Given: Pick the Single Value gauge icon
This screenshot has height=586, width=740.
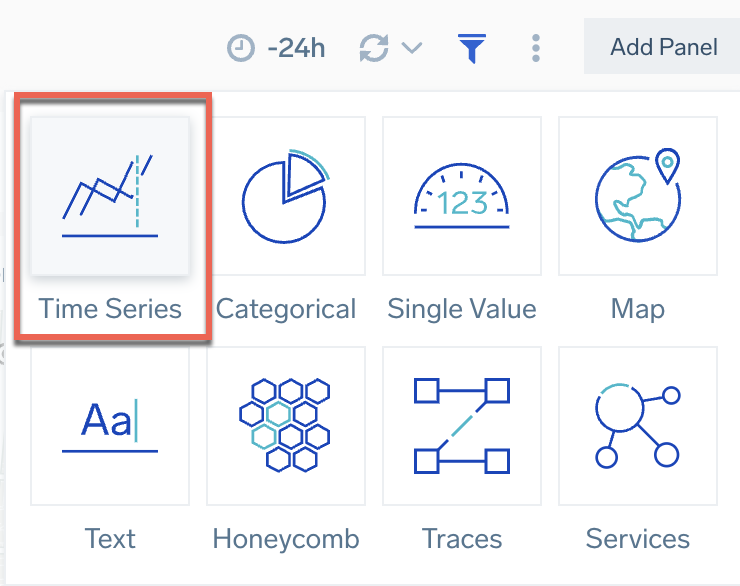Looking at the screenshot, I should [x=462, y=195].
